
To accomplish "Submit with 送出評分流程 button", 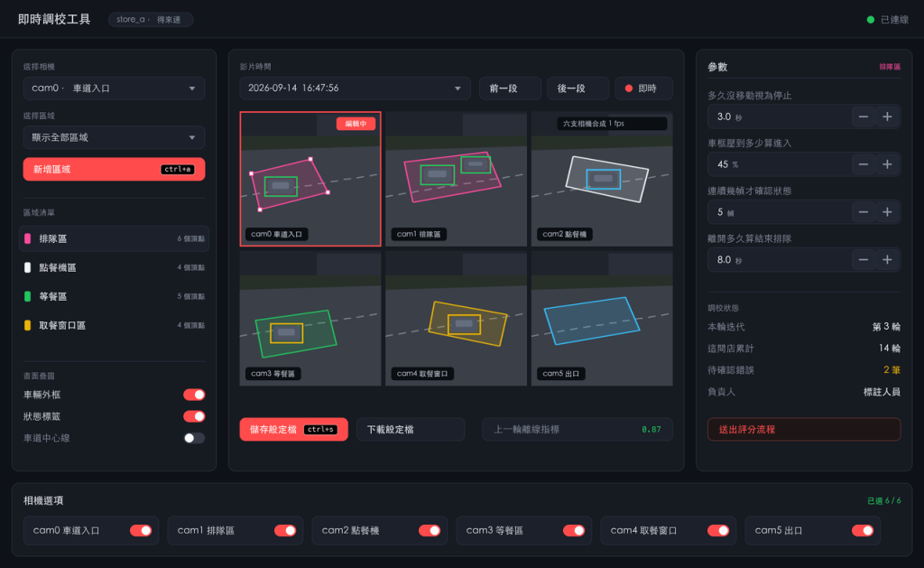I will pos(804,430).
